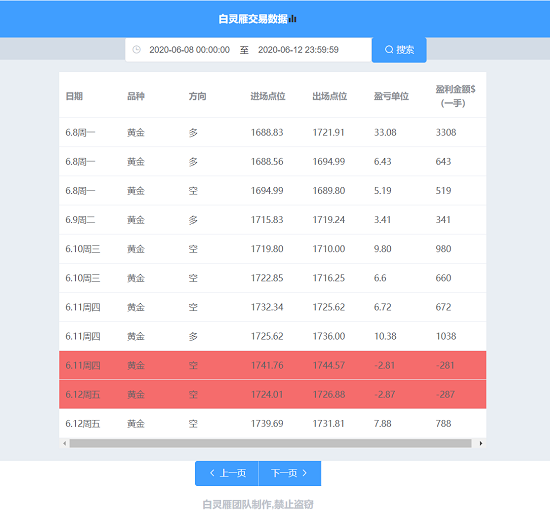Go to next page with 下一页 button
The height and width of the screenshot is (528, 550).
click(x=290, y=473)
